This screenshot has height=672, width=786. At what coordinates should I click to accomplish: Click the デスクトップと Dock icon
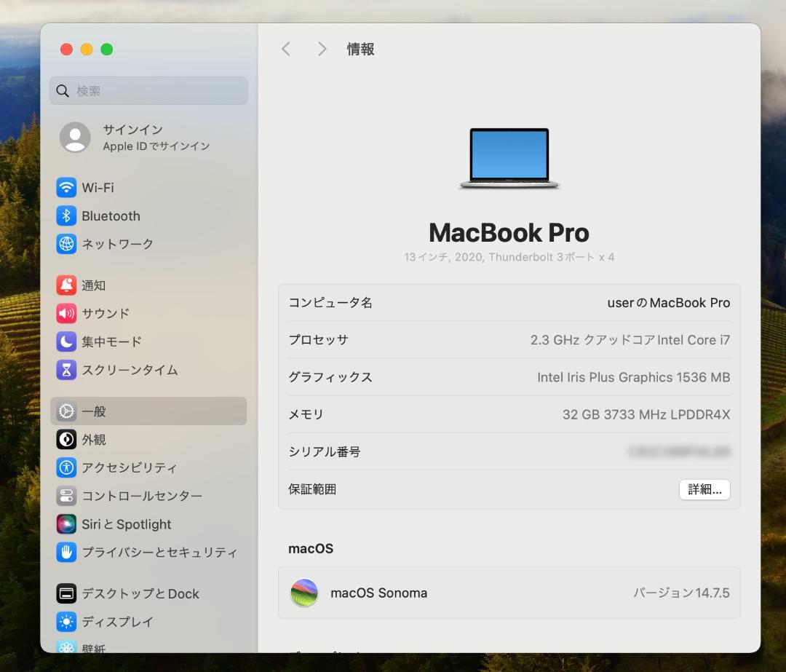coord(66,593)
